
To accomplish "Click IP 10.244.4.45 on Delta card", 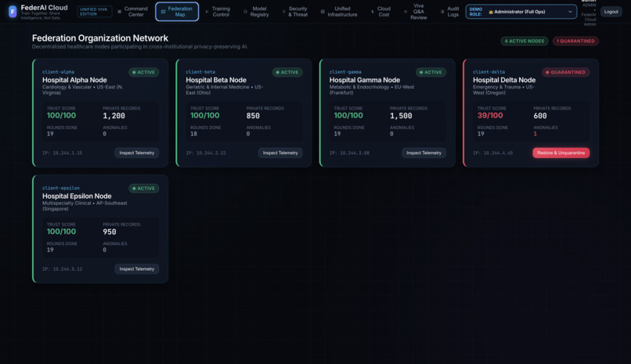I will click(x=493, y=153).
